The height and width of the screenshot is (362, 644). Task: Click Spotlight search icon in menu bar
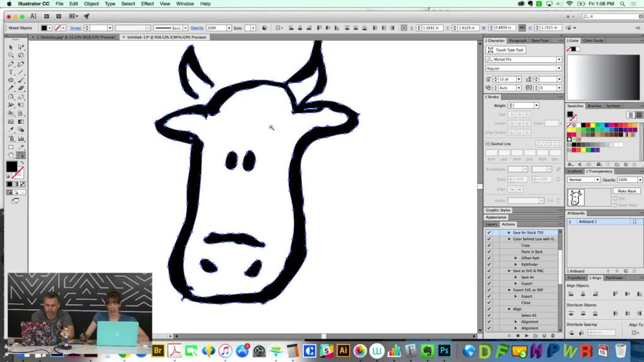click(623, 4)
